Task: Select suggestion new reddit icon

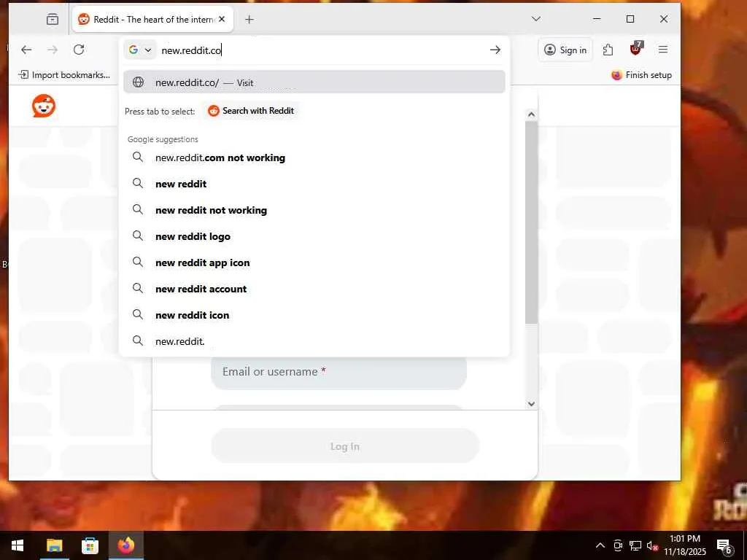Action: [x=314, y=315]
